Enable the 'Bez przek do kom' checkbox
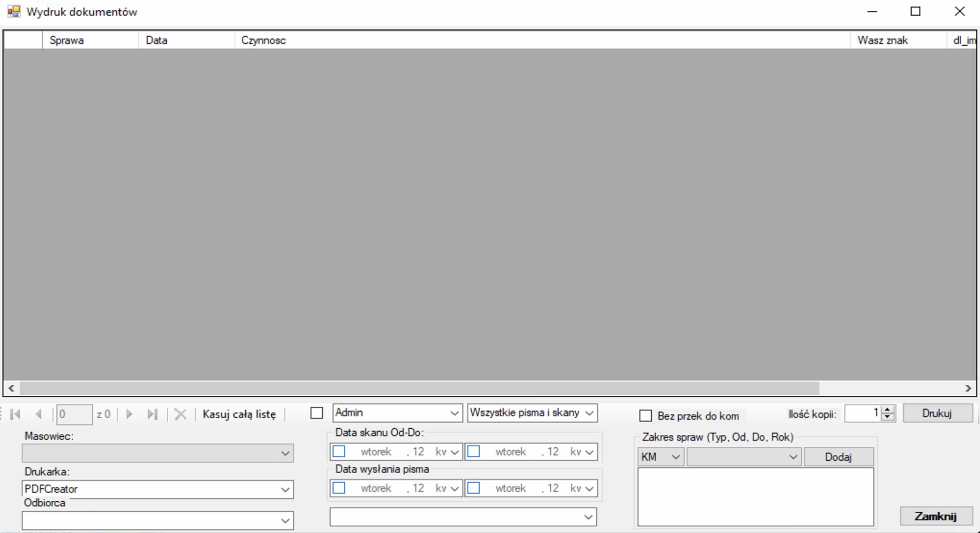Image resolution: width=980 pixels, height=533 pixels. [x=645, y=416]
